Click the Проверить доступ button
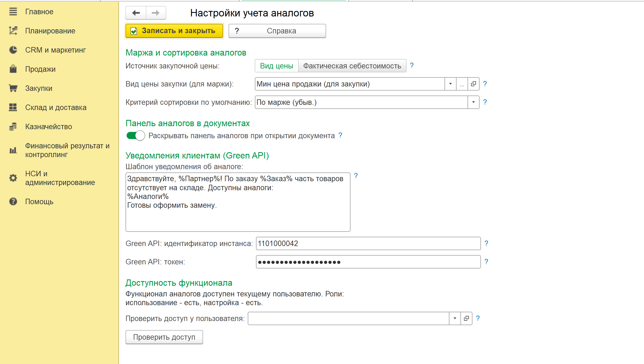 [x=164, y=337]
